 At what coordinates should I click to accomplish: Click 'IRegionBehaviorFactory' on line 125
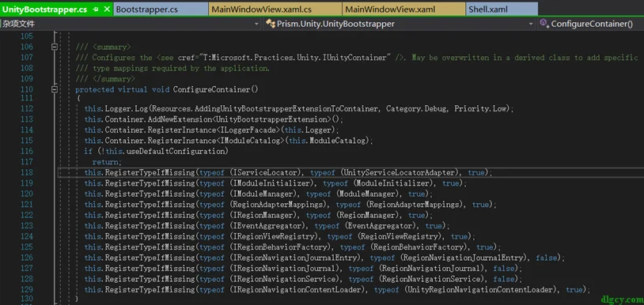click(x=282, y=247)
